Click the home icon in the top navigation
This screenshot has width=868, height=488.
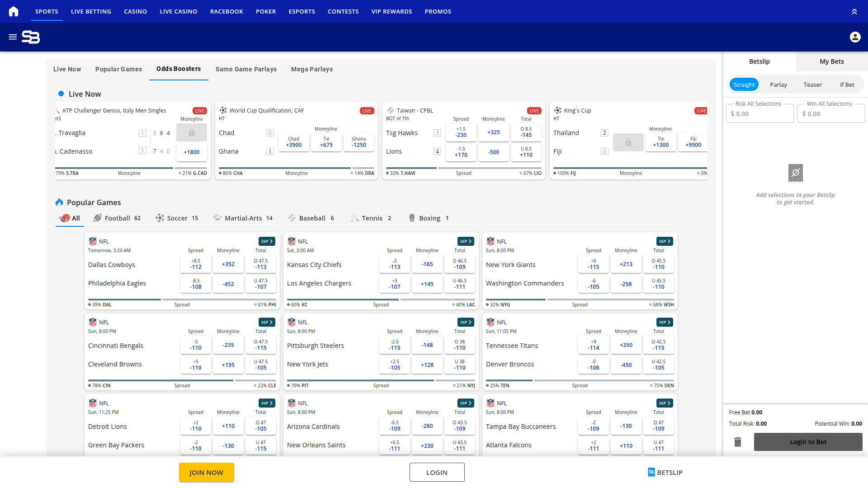[13, 11]
